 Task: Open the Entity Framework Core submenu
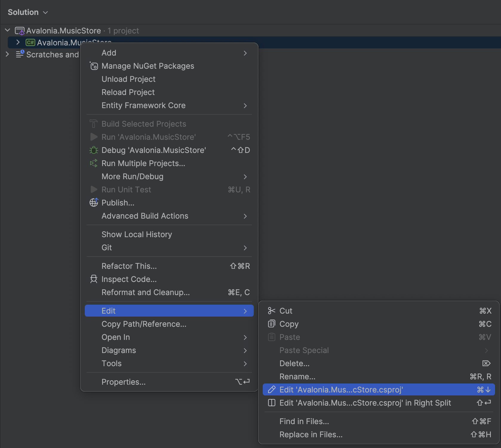click(x=169, y=105)
